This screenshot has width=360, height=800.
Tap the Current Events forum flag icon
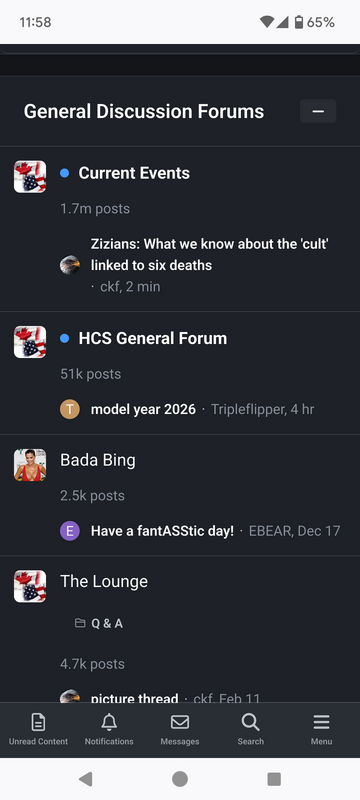coord(30,177)
